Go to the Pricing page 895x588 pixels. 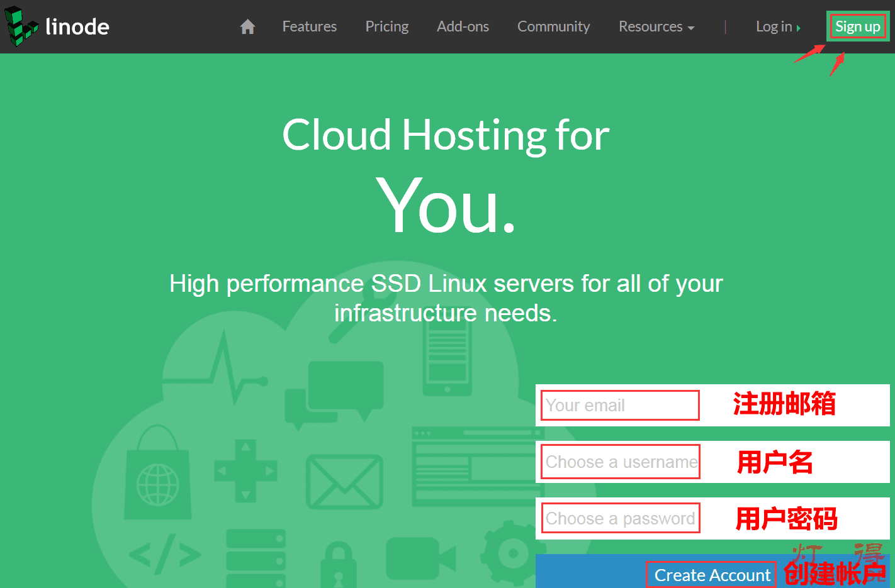386,26
